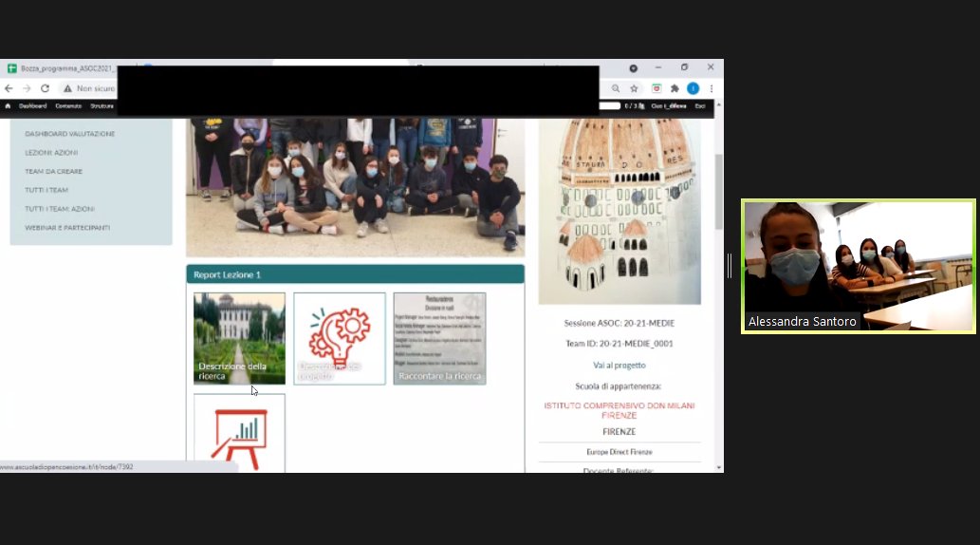
Task: Click the 'Scuola di appartenenza:' label
Action: point(619,386)
